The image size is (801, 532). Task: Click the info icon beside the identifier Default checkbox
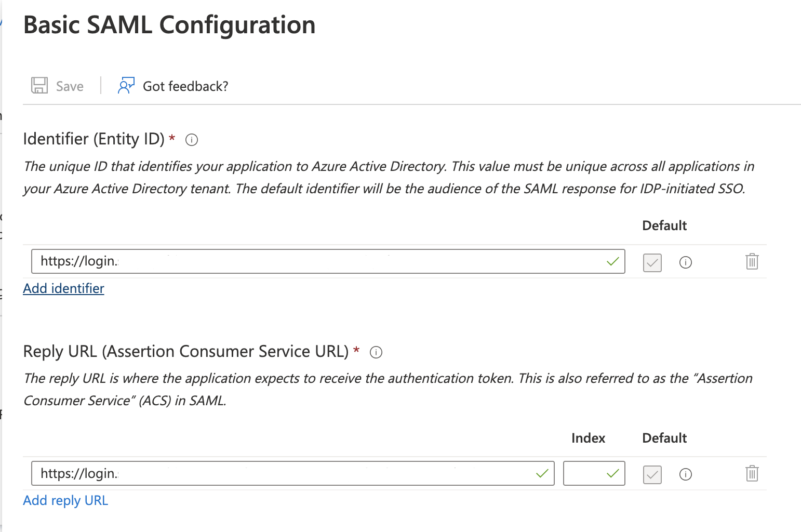(685, 262)
